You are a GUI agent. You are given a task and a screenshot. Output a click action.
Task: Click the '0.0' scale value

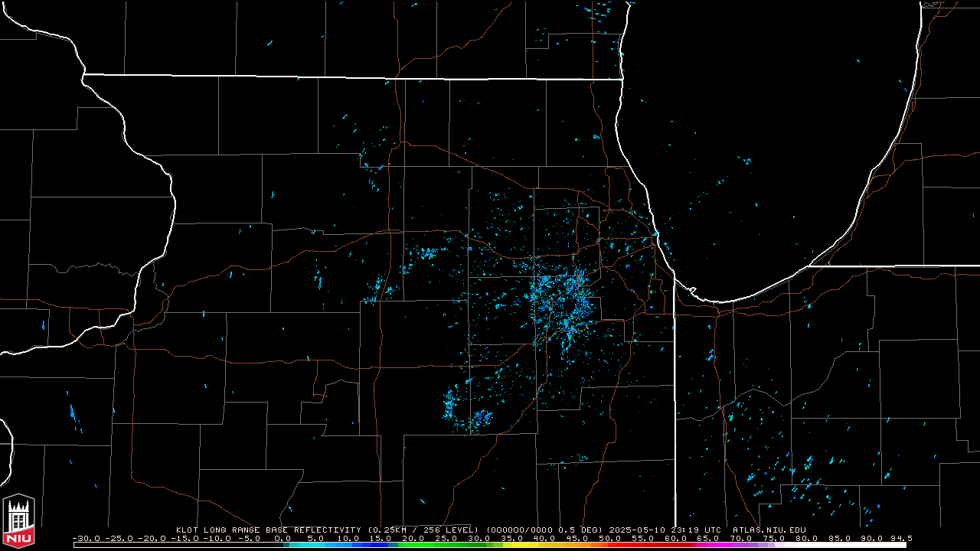283,538
